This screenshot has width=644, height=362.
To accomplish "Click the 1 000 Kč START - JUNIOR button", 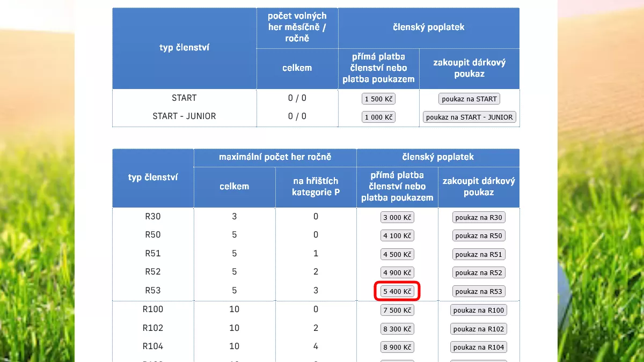I will 378,117.
